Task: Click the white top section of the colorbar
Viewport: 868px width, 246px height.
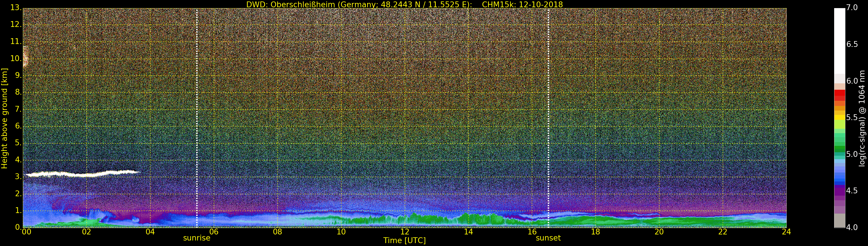Action: 839,41
